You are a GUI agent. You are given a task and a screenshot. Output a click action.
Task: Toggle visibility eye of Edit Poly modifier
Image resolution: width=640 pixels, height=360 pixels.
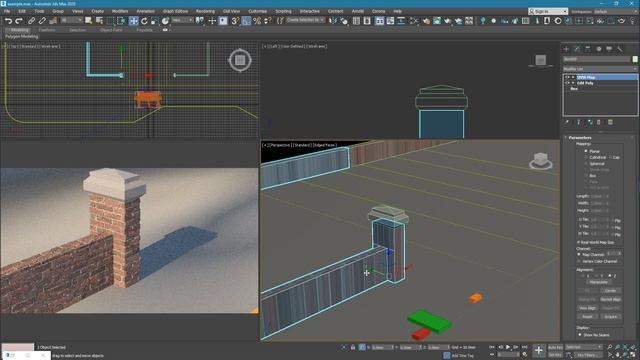pos(567,83)
